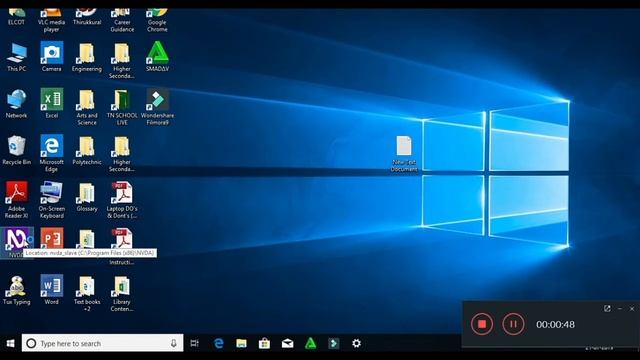Select the Tux Typing shortcut
This screenshot has height=360, width=640.
16,290
